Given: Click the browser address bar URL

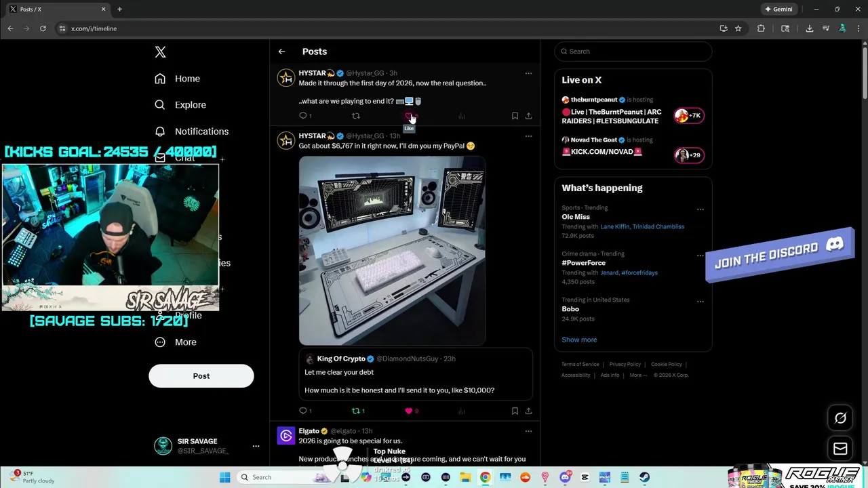Looking at the screenshot, I should tap(94, 28).
